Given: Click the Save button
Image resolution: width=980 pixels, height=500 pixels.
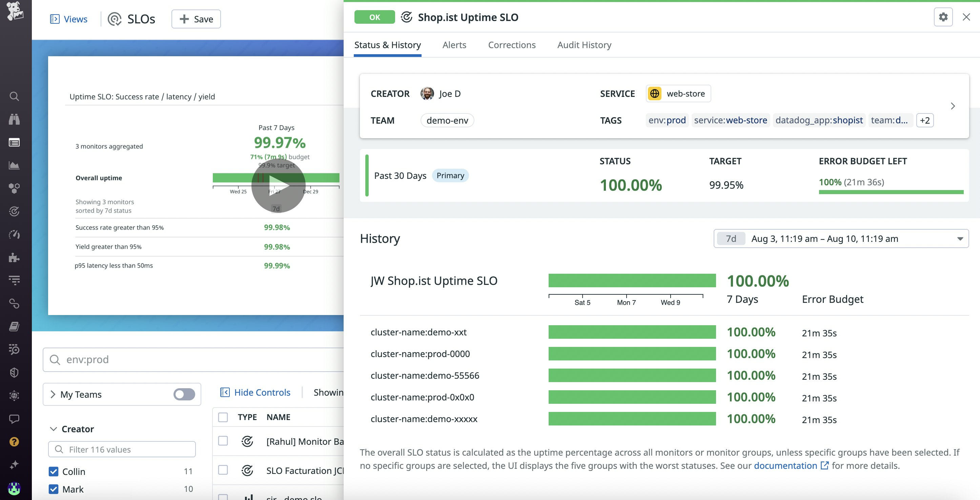Looking at the screenshot, I should point(196,19).
